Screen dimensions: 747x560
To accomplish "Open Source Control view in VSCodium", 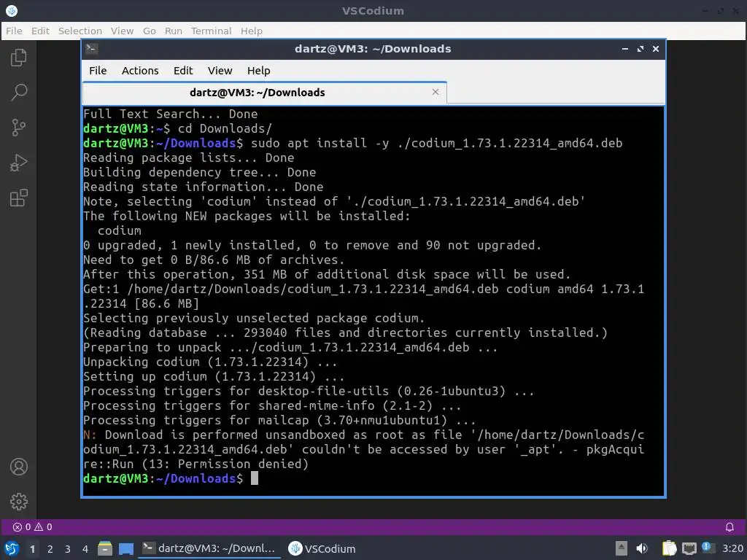I will coord(18,128).
